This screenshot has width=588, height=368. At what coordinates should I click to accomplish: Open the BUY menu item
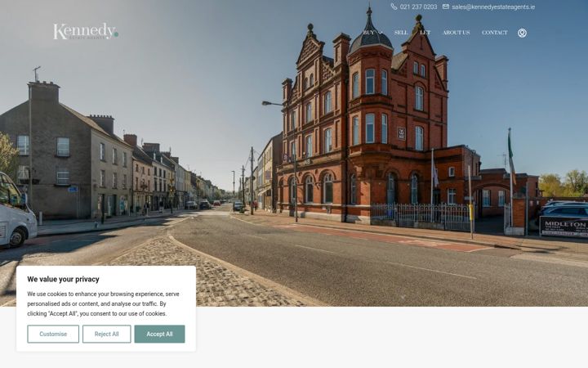368,33
